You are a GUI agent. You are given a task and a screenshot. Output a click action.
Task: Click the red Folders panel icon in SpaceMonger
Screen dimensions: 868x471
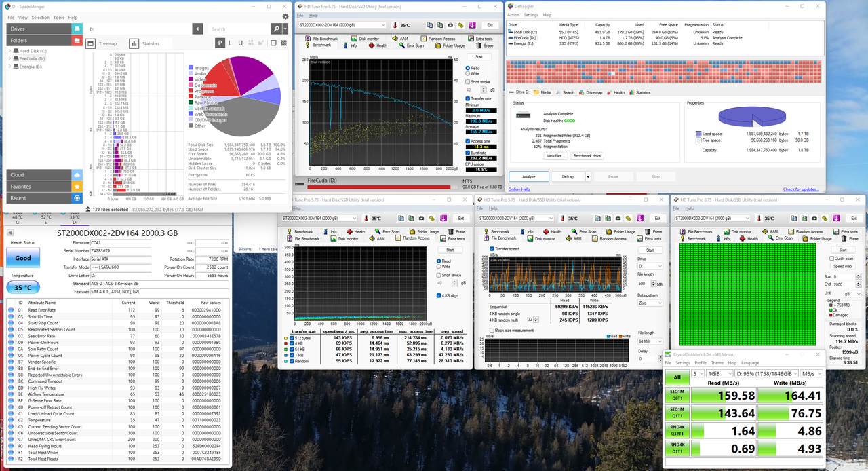click(77, 40)
